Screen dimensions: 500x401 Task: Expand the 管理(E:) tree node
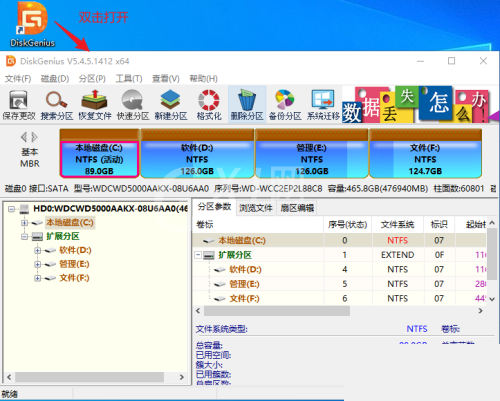click(x=38, y=264)
